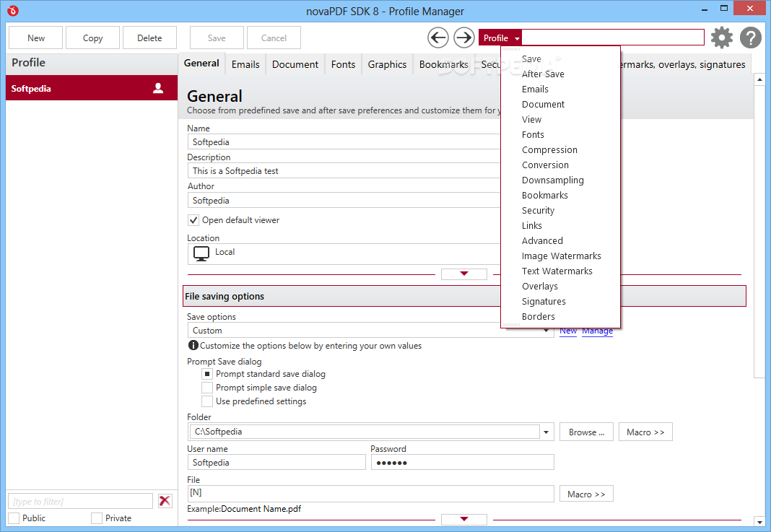Screen dimensions: 771x532
Task: Click the File name [N] field
Action: click(x=371, y=493)
